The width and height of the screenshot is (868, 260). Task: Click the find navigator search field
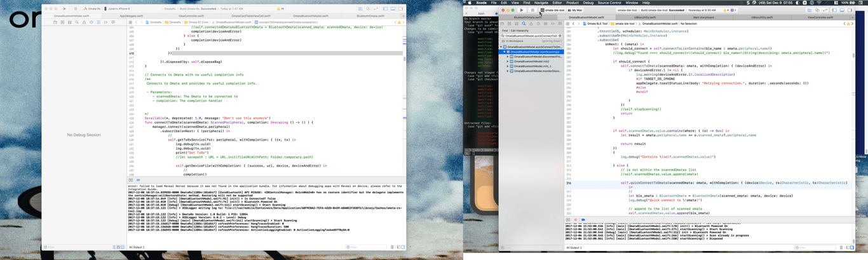(x=531, y=36)
